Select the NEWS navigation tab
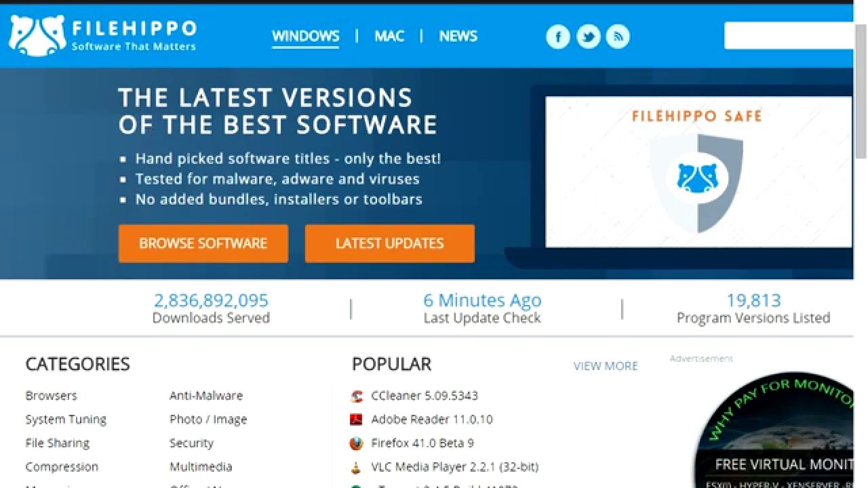This screenshot has width=868, height=488. point(458,37)
